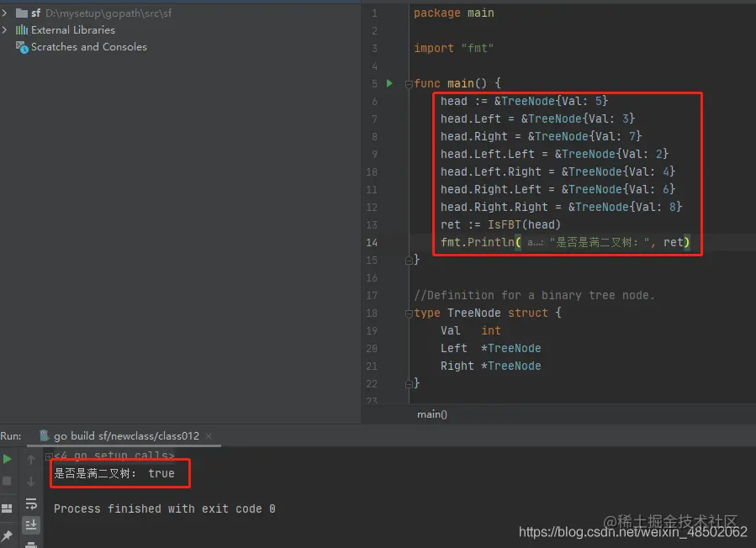Image resolution: width=756 pixels, height=548 pixels.
Task: Expand the sf project folder chevron
Action: click(x=4, y=13)
